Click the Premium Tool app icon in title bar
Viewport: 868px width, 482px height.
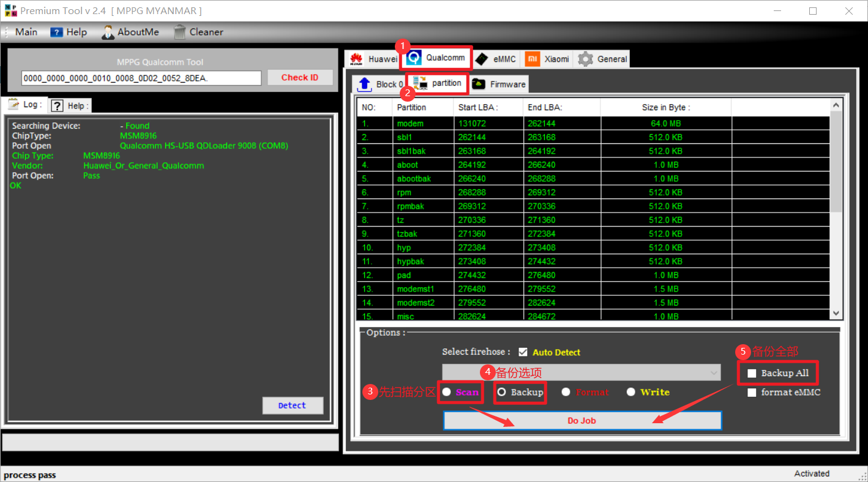pos(10,11)
